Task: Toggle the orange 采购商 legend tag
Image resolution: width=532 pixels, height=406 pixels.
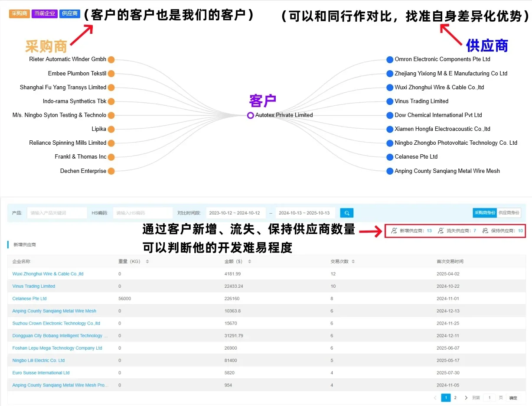Action: pos(19,13)
